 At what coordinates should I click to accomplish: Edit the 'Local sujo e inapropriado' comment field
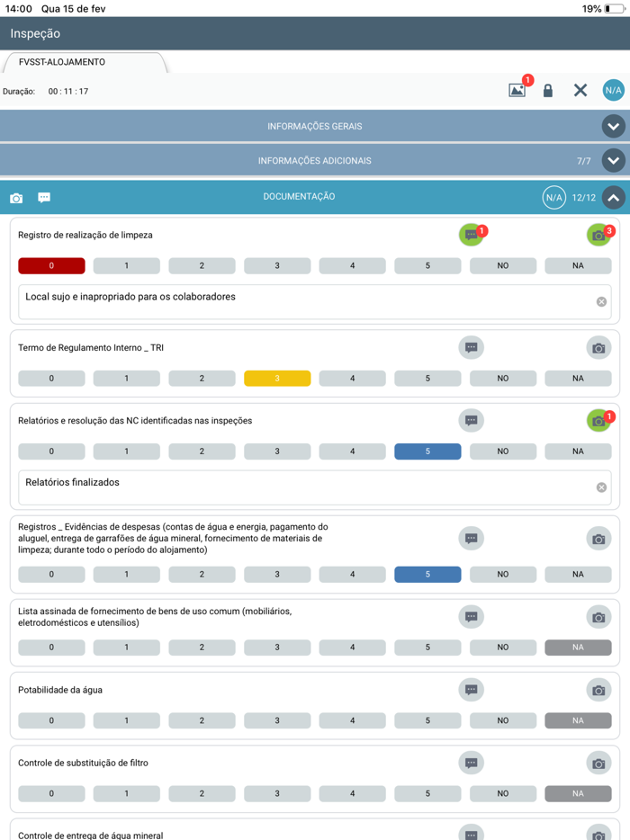click(x=315, y=302)
